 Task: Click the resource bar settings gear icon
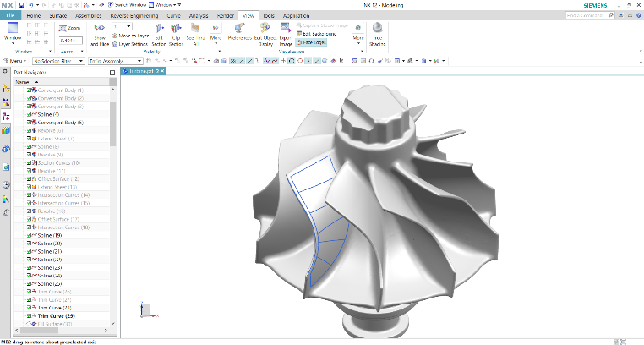click(x=5, y=71)
